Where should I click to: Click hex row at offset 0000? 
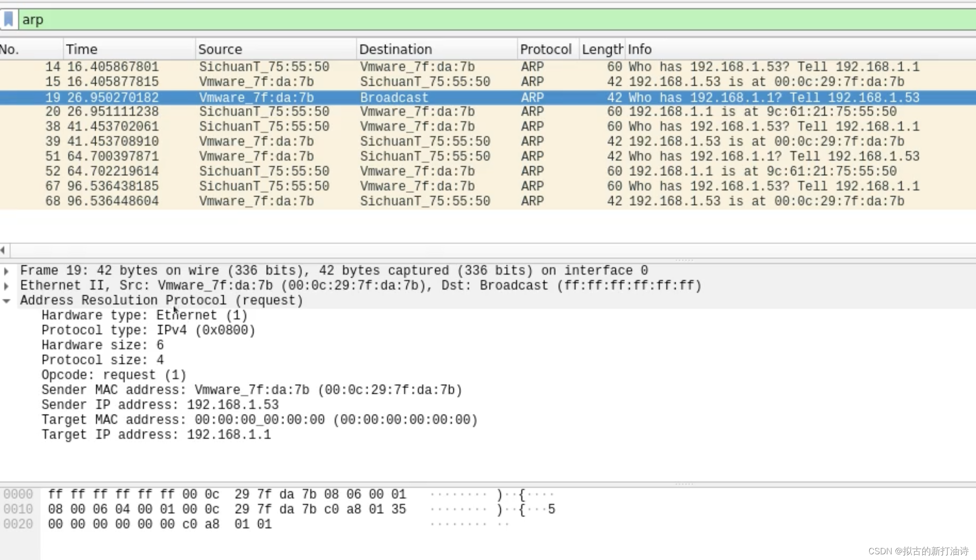click(227, 495)
